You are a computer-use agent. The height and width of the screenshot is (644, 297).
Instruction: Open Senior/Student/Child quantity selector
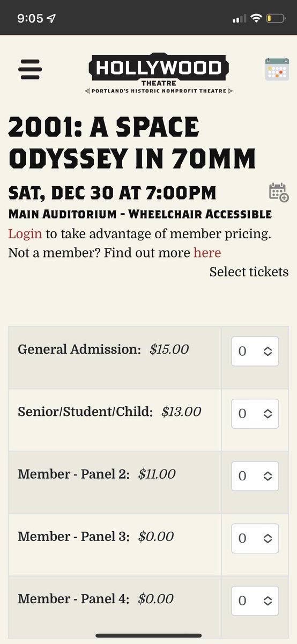click(x=255, y=414)
